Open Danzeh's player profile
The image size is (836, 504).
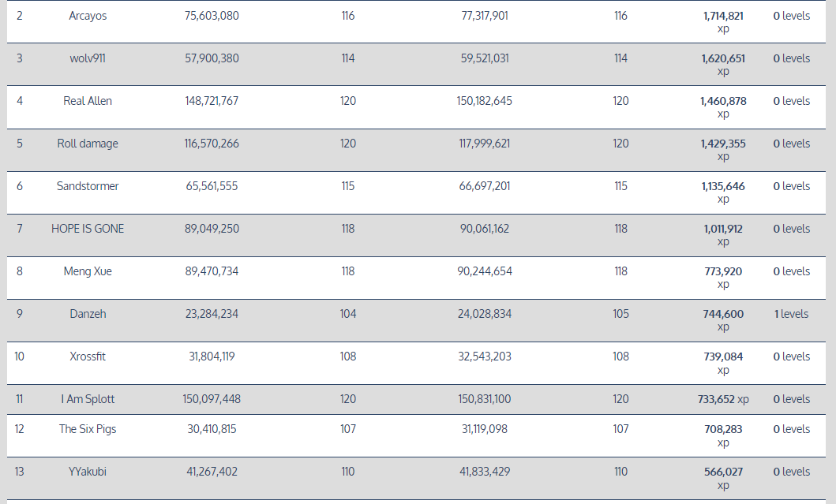(x=88, y=314)
